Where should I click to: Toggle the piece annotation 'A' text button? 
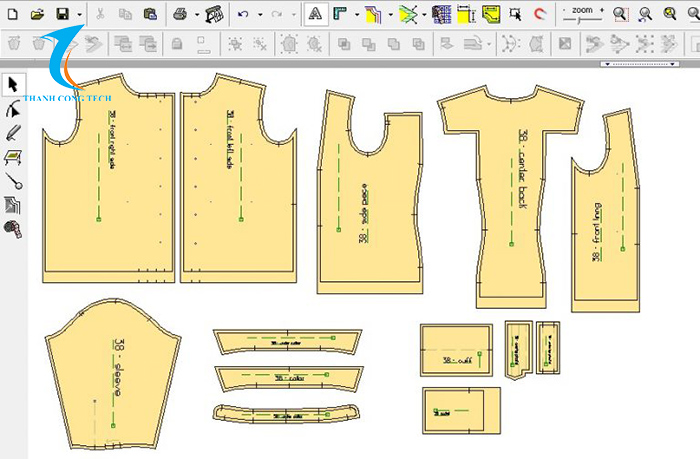(316, 14)
